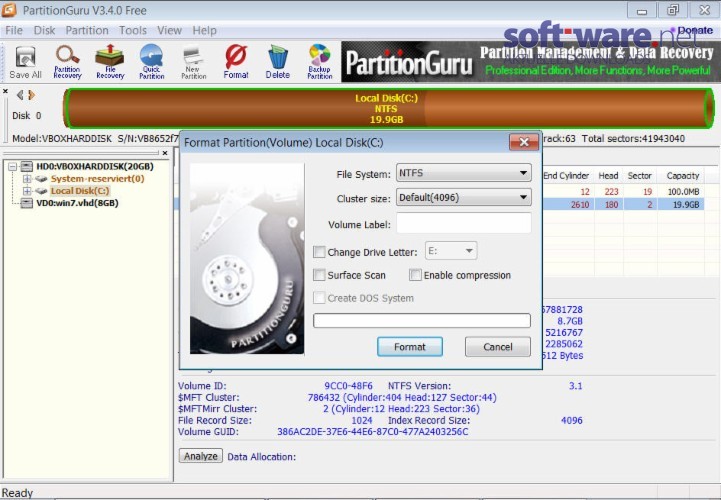The height and width of the screenshot is (500, 721).
Task: Click the Analyze button
Action: 200,456
